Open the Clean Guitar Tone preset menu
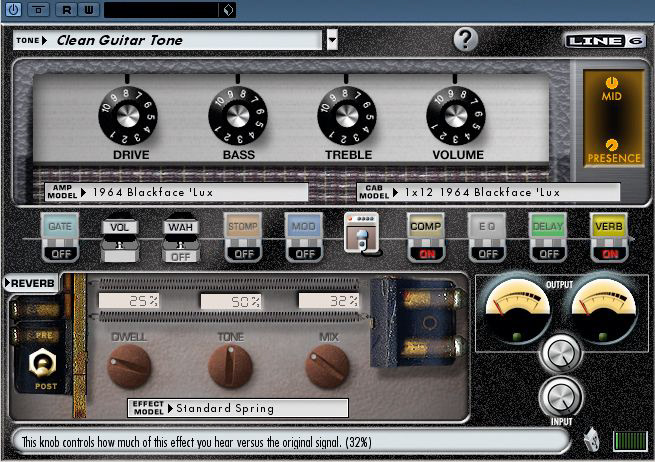The height and width of the screenshot is (462, 655). pos(167,40)
